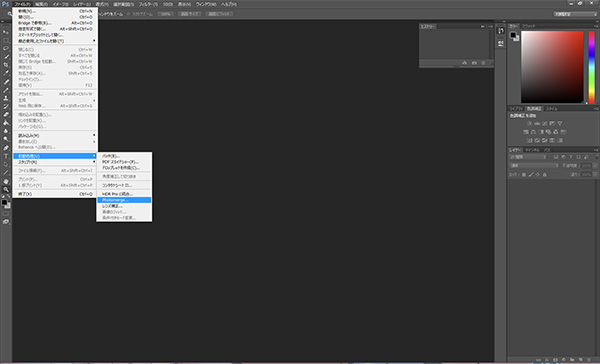
Task: Choose HDR Pro in the Automate submenu
Action: [124, 194]
